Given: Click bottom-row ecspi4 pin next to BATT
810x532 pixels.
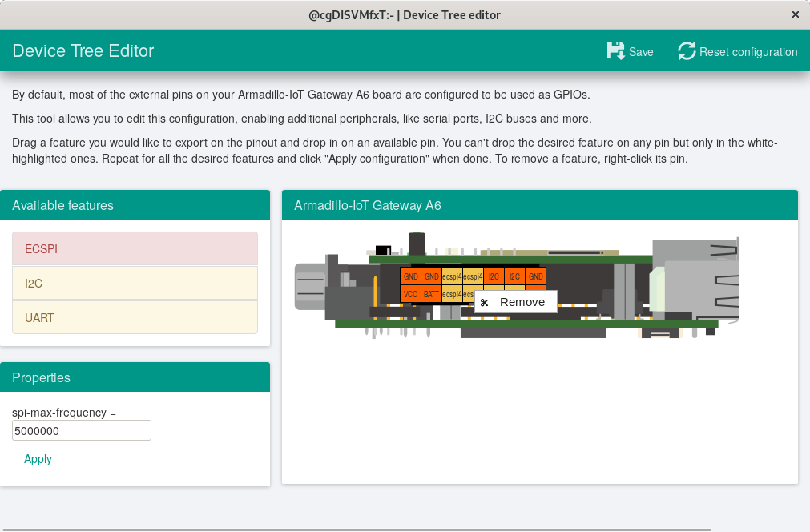Looking at the screenshot, I should (x=452, y=294).
